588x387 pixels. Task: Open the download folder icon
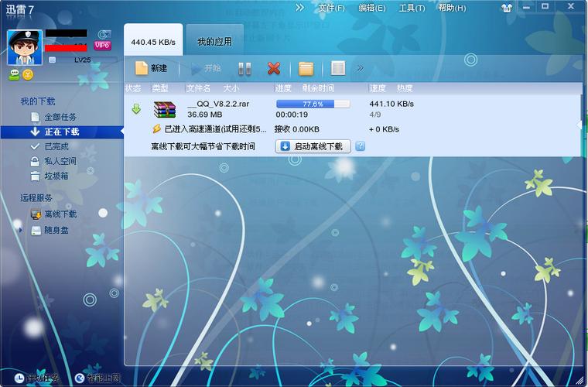[306, 69]
